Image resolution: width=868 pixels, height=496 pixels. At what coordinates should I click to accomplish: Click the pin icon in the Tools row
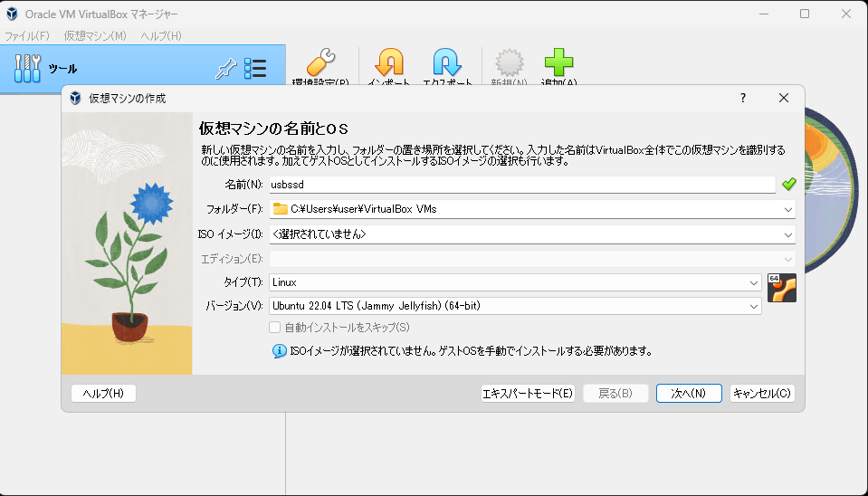click(226, 69)
